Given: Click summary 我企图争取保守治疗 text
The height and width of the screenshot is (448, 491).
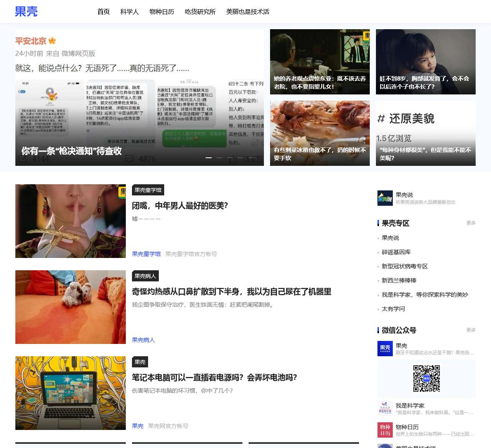Looking at the screenshot, I should [x=203, y=304].
